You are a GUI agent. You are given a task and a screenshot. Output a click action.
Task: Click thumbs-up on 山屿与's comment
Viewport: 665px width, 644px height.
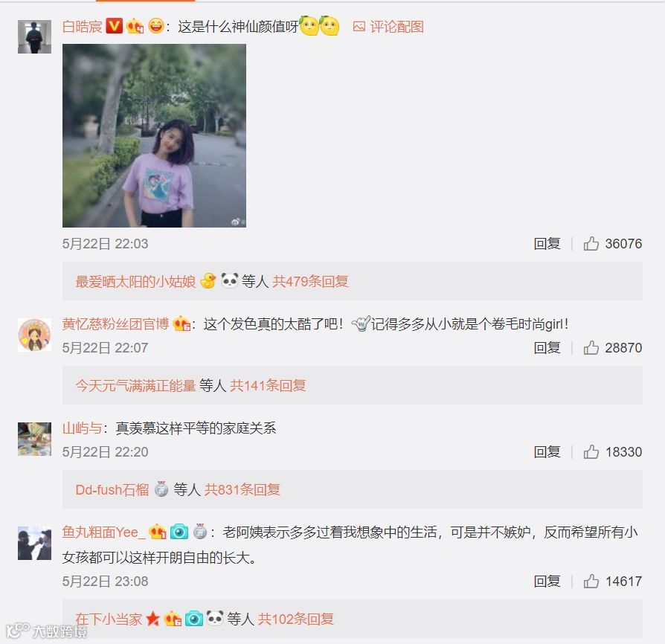click(591, 452)
